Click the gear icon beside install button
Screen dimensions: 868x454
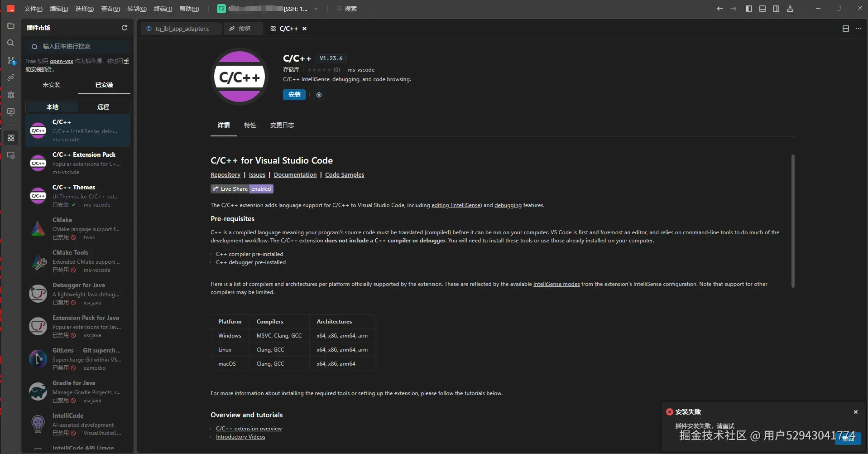point(319,95)
